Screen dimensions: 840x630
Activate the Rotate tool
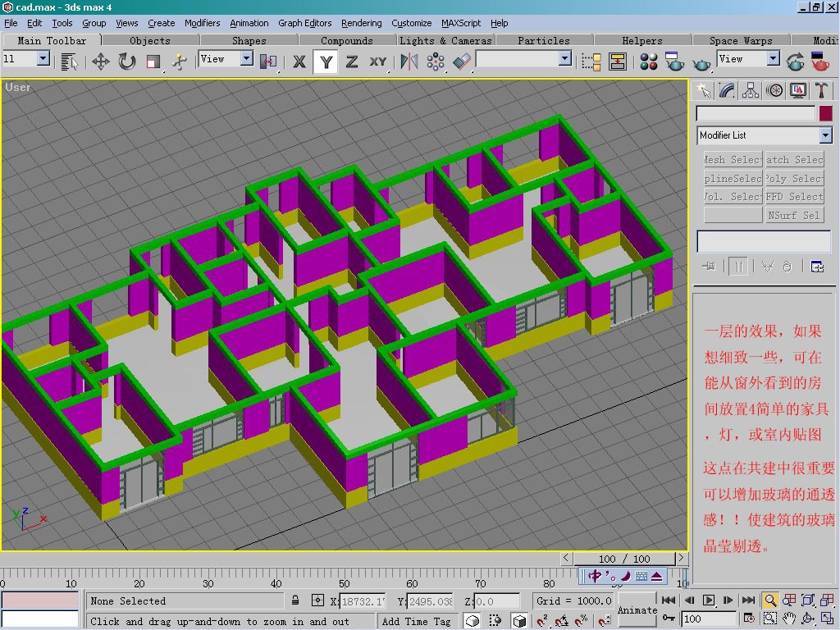click(127, 62)
